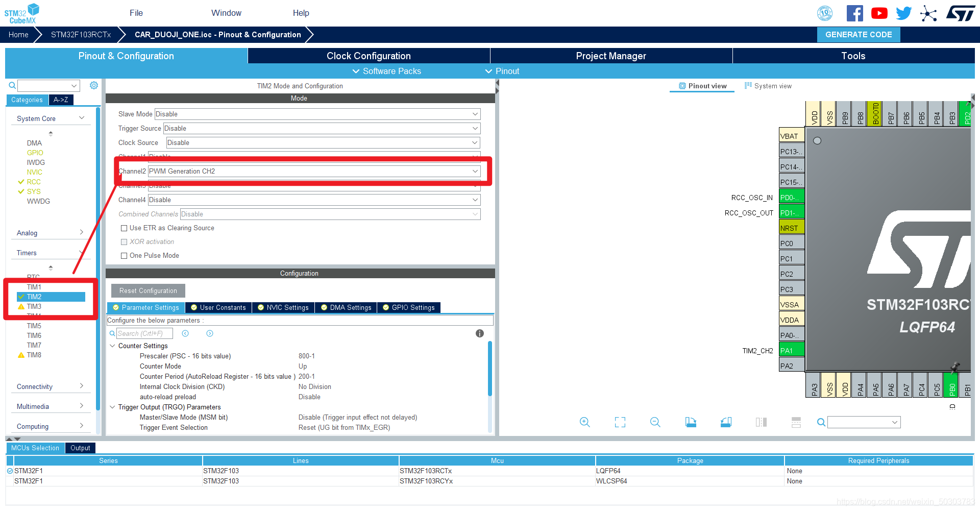Click the parameter Search (Ctrl+F) field
Viewport: 980px width, 511px height.
click(x=144, y=333)
